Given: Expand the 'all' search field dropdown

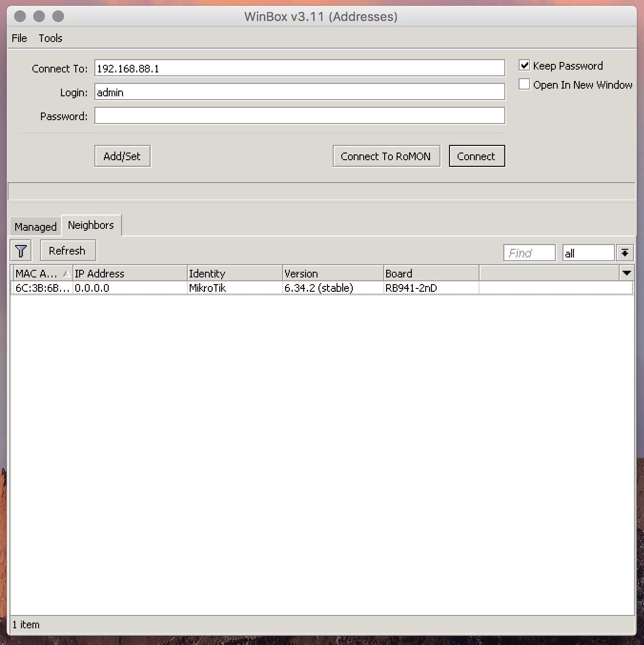Looking at the screenshot, I should pos(625,253).
